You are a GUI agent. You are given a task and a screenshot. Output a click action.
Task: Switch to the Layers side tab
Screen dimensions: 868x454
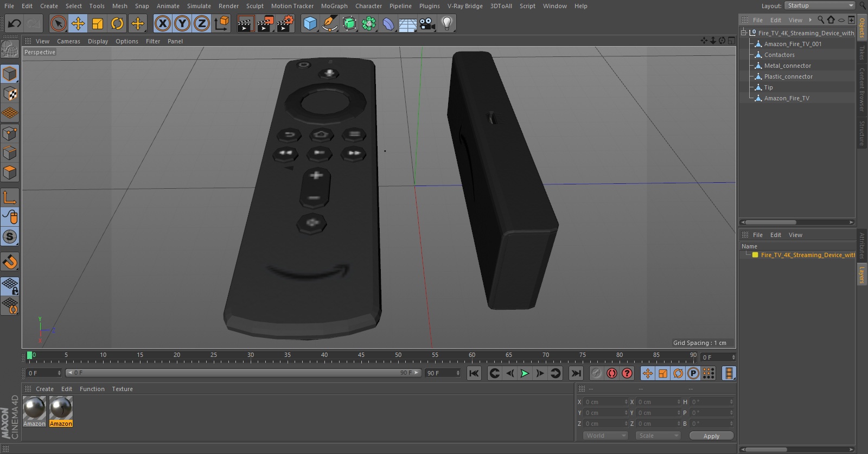[861, 274]
